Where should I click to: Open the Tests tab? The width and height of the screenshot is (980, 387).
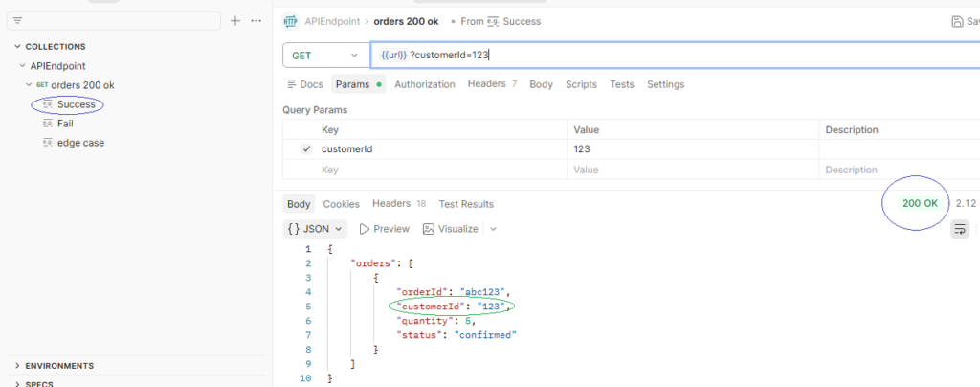pyautogui.click(x=622, y=84)
